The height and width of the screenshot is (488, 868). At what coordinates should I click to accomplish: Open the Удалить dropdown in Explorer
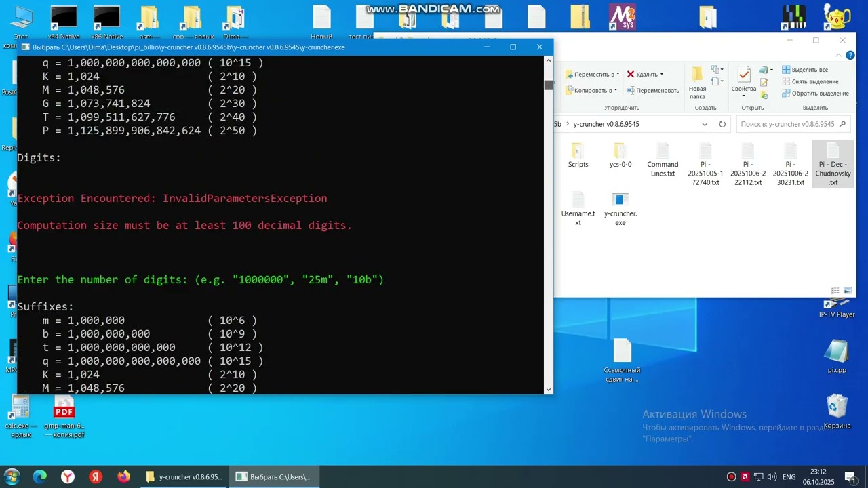click(661, 74)
